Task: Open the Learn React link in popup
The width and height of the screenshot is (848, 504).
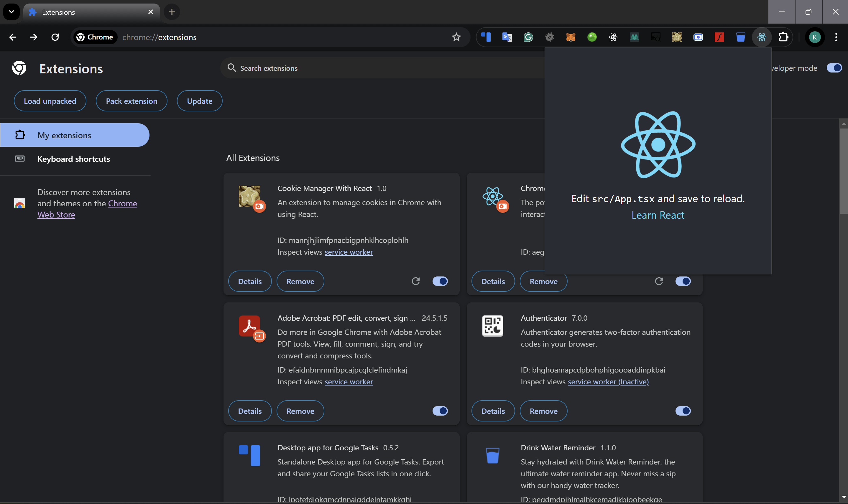Action: pos(658,215)
